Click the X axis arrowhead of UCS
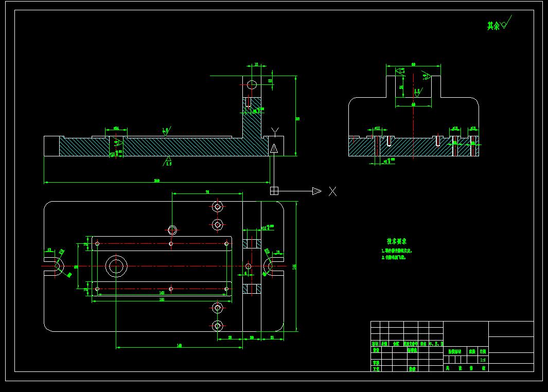 [x=316, y=191]
